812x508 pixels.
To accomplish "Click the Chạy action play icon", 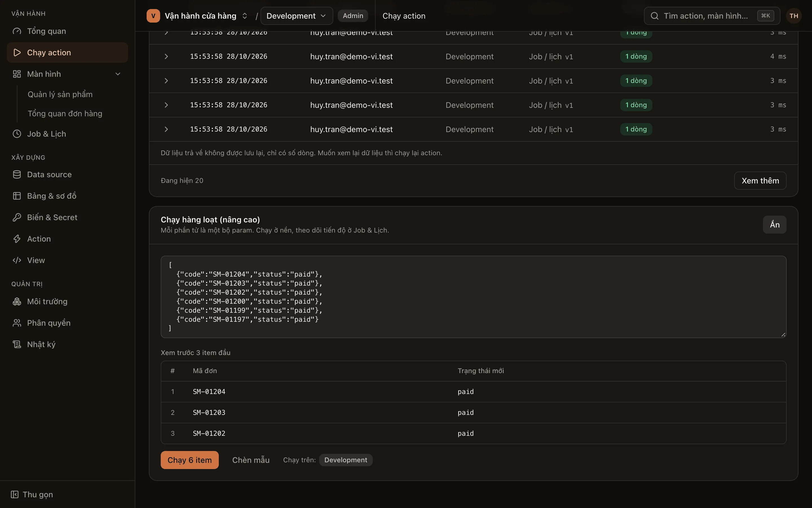I will (x=17, y=53).
